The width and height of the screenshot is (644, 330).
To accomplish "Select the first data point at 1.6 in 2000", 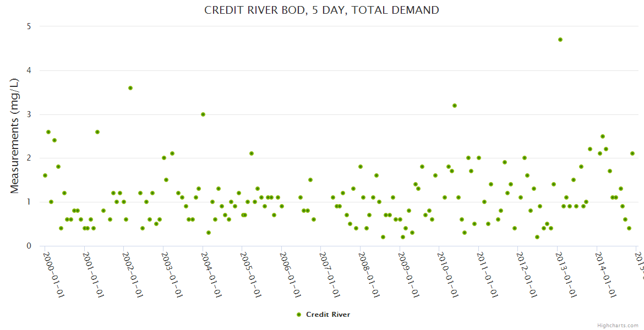I will [45, 175].
